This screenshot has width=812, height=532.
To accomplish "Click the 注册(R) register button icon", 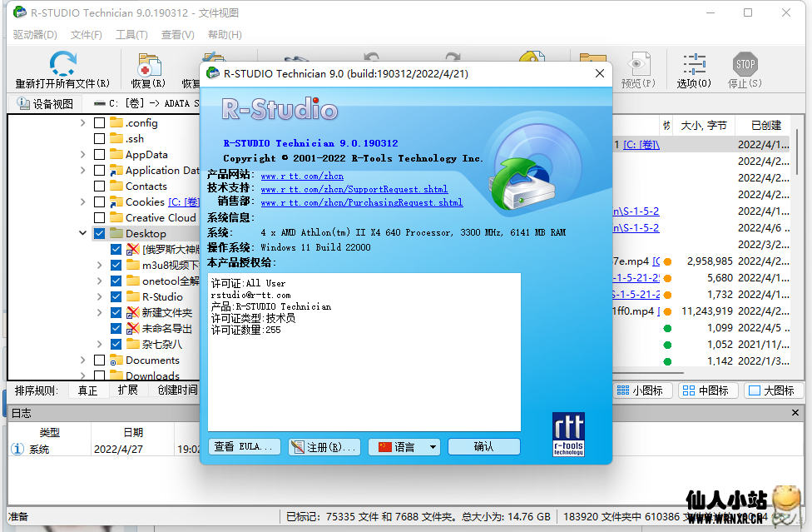I will click(297, 447).
